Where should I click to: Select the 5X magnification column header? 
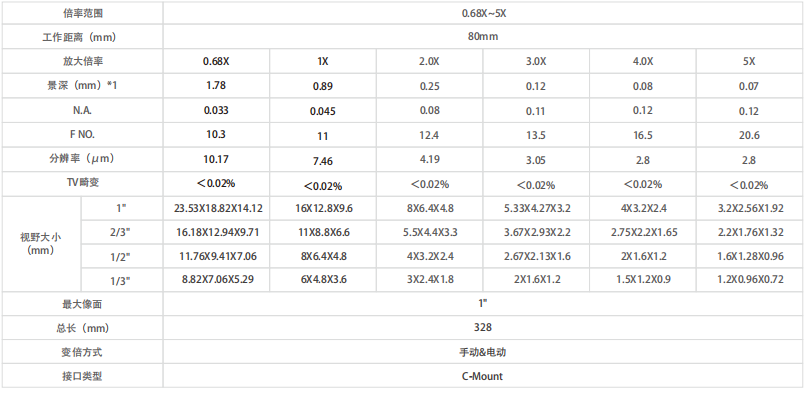(x=749, y=61)
